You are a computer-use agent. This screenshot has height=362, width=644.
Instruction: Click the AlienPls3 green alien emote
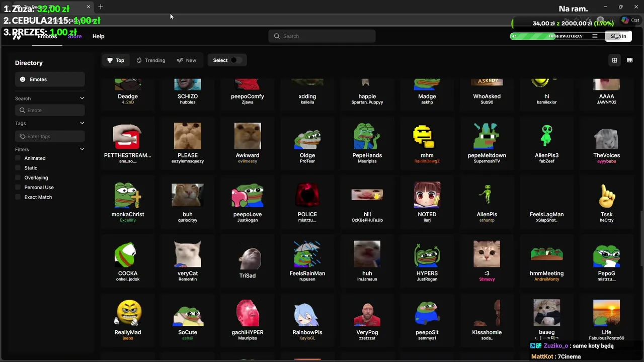coord(547,136)
